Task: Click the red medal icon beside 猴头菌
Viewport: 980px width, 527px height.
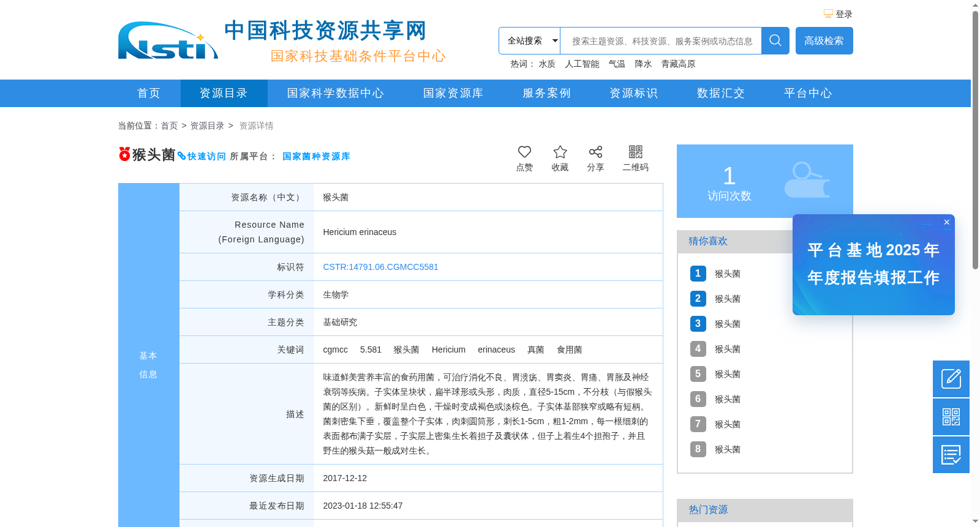Action: click(124, 154)
